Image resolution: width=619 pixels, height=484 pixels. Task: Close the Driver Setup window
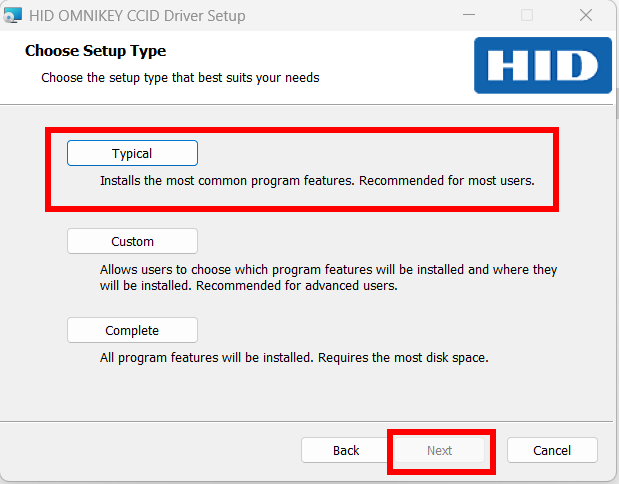586,15
